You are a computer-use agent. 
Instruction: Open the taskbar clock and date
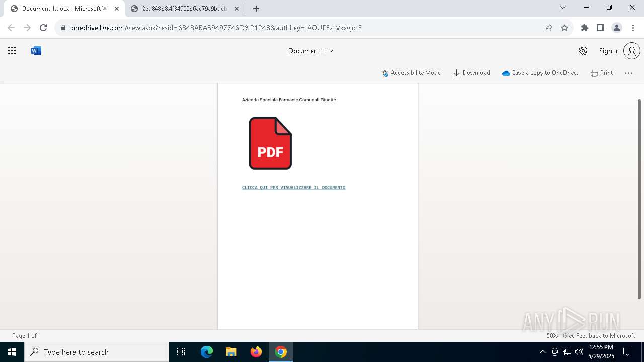(x=601, y=352)
